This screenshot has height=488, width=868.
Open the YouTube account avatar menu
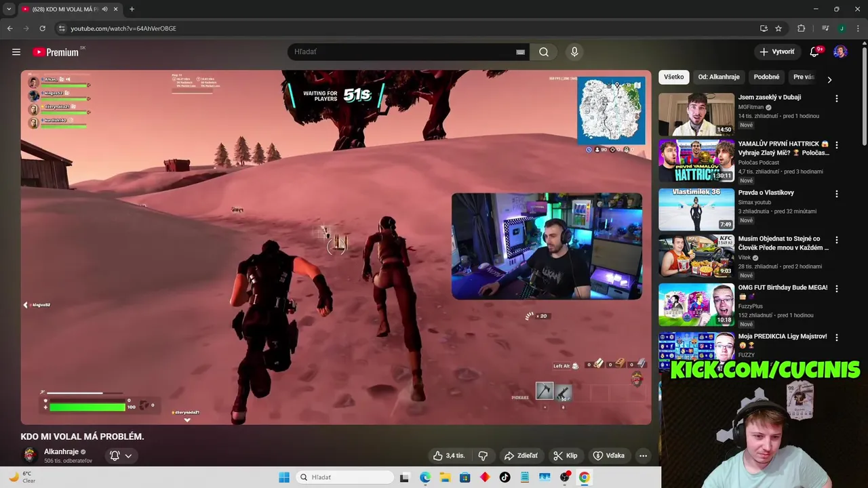click(840, 52)
